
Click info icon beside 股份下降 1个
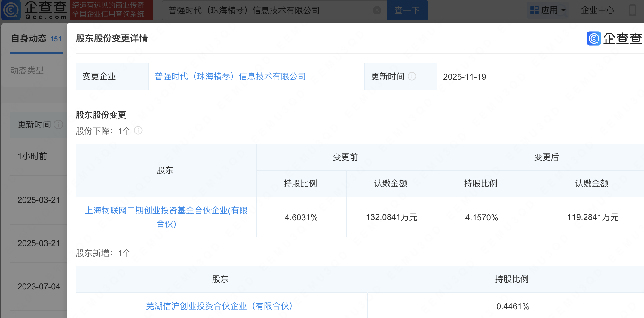coord(138,130)
